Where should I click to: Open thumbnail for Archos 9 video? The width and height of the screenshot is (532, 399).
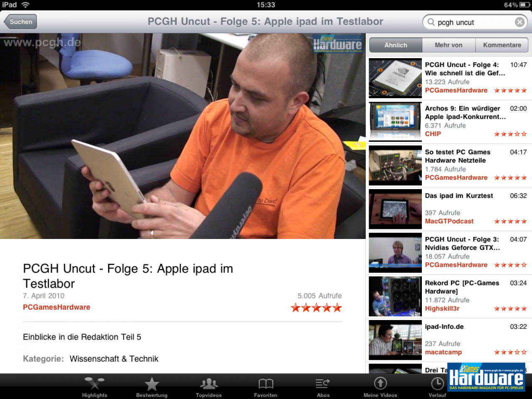click(x=395, y=122)
